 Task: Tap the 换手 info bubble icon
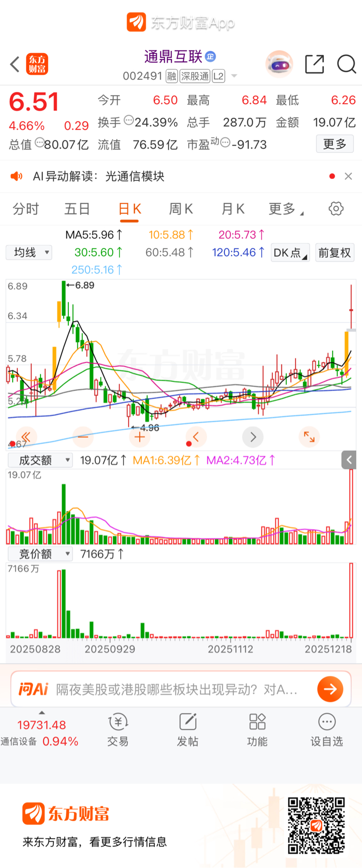click(128, 120)
